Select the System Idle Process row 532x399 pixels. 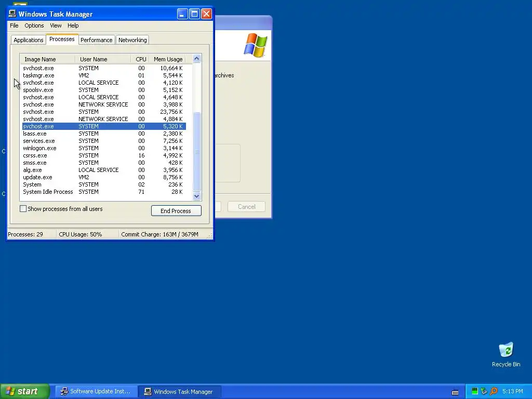[104, 192]
